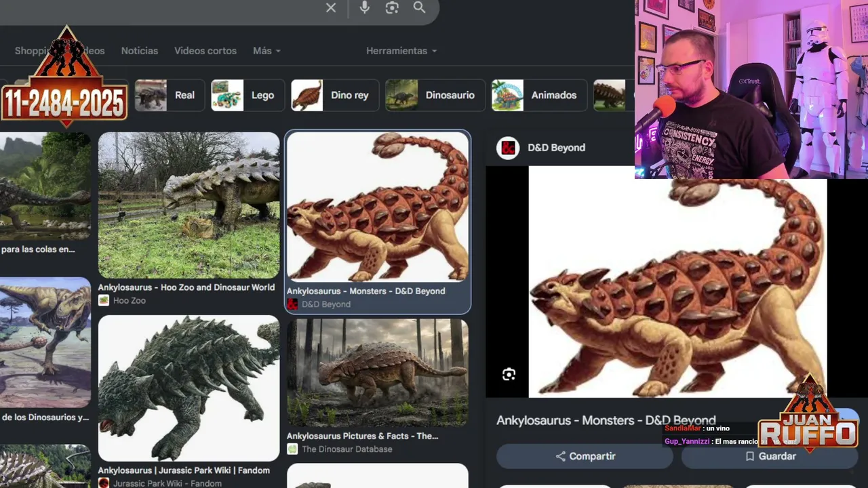Save image with the Guardar button

pyautogui.click(x=770, y=456)
